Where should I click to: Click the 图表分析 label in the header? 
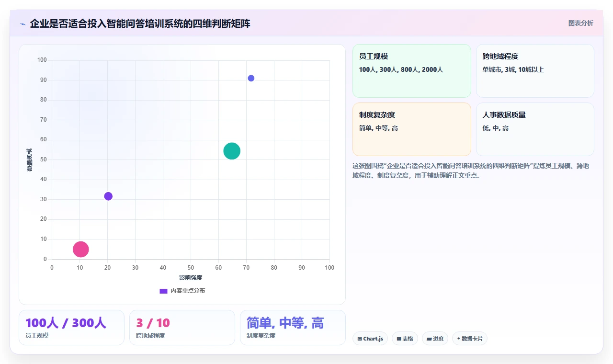(580, 23)
